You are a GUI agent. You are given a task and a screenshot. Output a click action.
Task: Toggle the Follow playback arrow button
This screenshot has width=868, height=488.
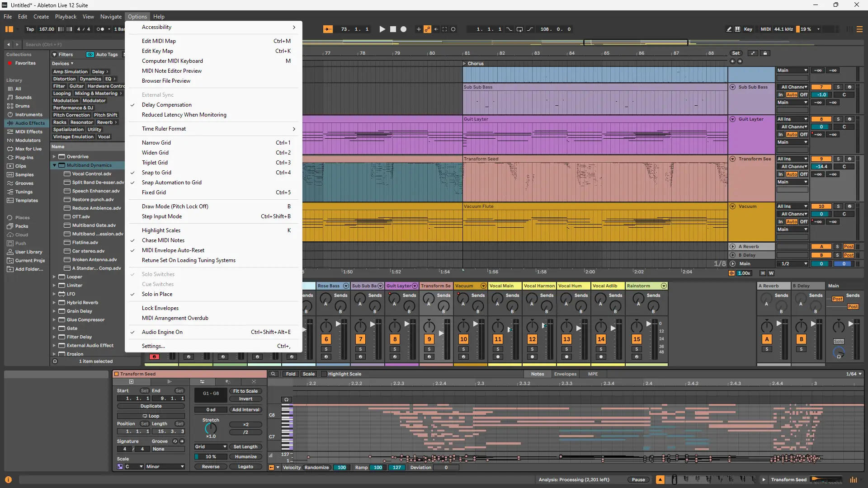tap(328, 29)
